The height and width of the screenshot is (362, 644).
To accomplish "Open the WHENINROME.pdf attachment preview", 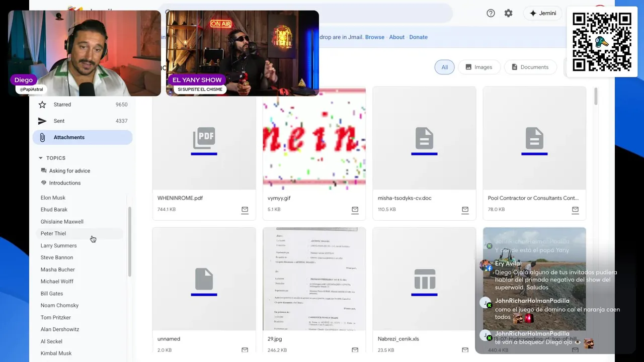I will point(204,138).
